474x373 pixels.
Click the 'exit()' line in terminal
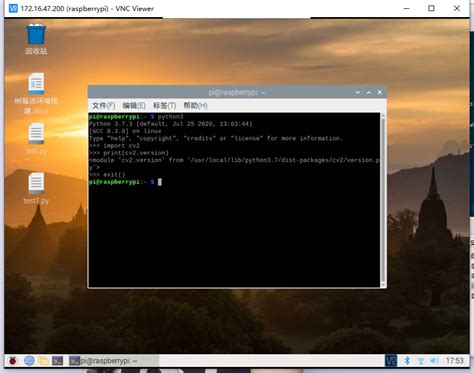pos(107,175)
